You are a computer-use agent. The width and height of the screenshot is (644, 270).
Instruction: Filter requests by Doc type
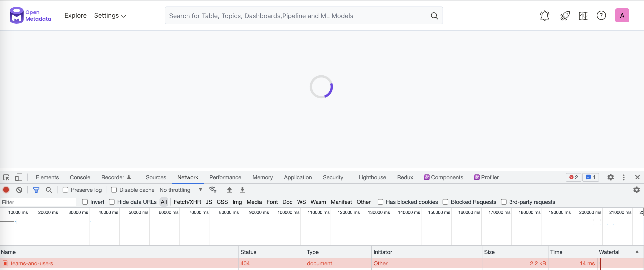287,202
